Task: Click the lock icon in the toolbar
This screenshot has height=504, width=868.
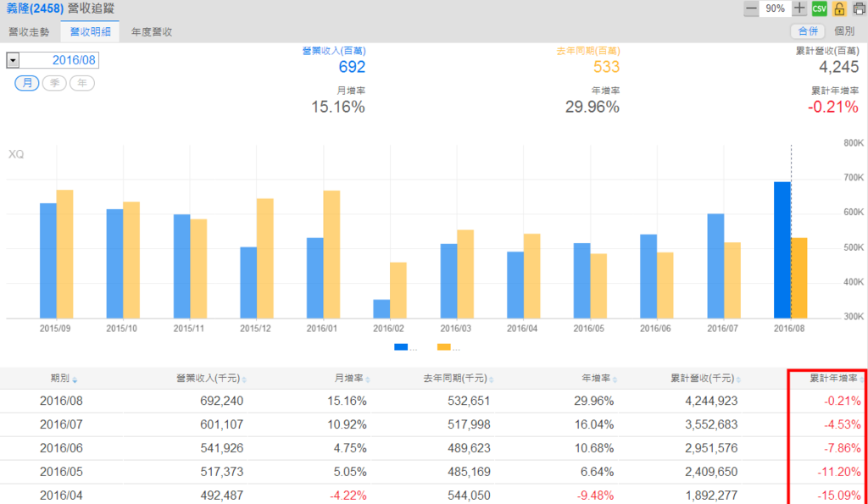Action: point(839,8)
